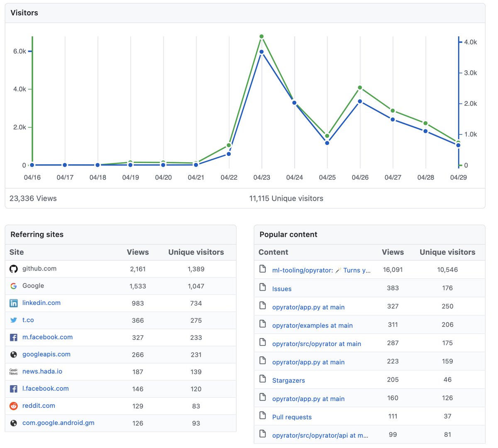Open the Issues content link
This screenshot has height=448, width=498.
[x=282, y=289]
